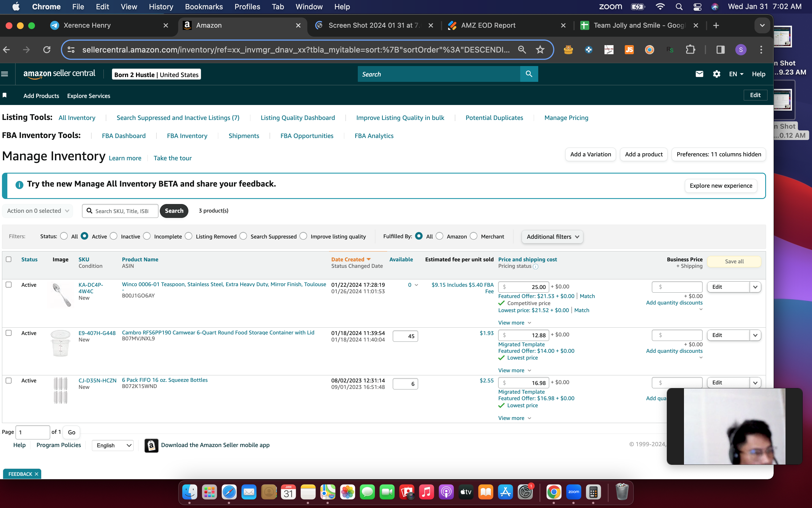Select the Search Suppressed status filter
The height and width of the screenshot is (508, 812).
[x=243, y=236]
